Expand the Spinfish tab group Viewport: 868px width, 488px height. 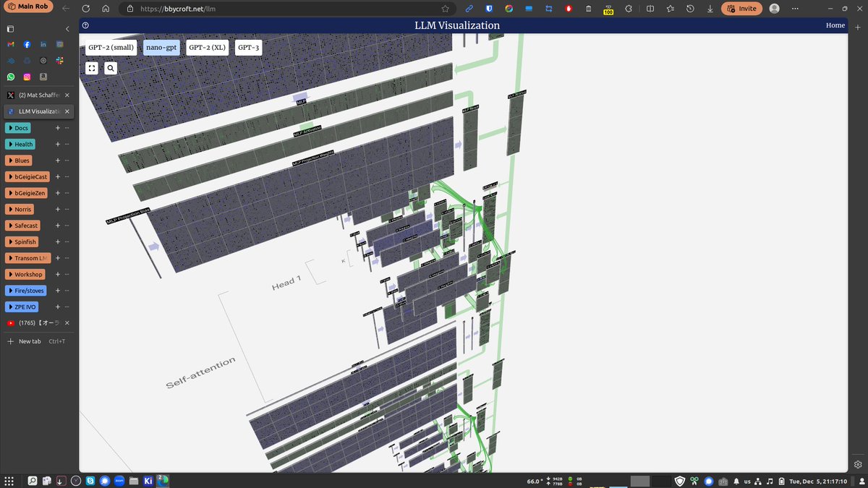tap(22, 241)
